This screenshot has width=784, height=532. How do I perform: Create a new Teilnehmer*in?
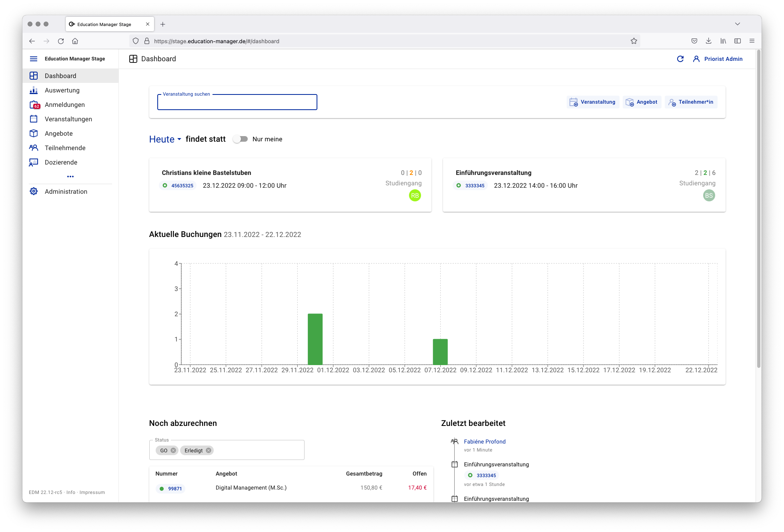691,102
